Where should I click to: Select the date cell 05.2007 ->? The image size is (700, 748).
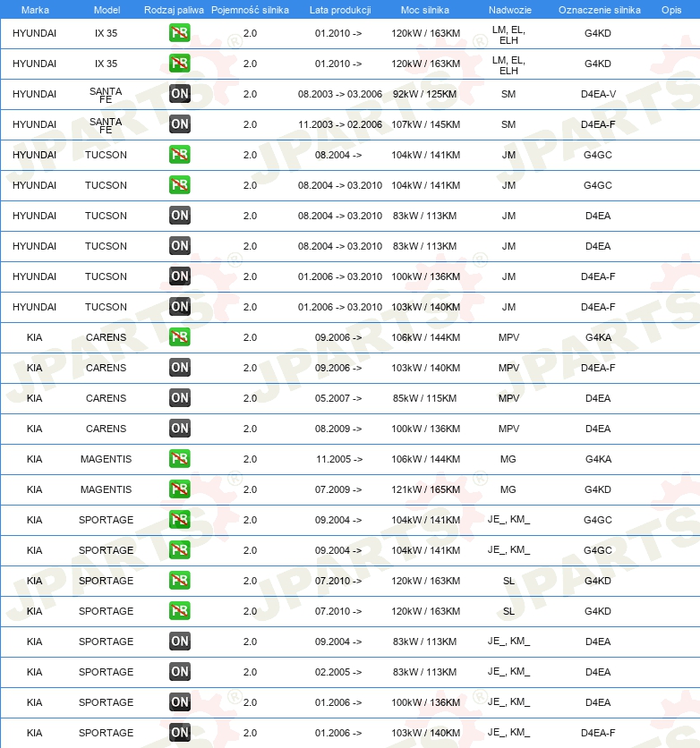338,398
